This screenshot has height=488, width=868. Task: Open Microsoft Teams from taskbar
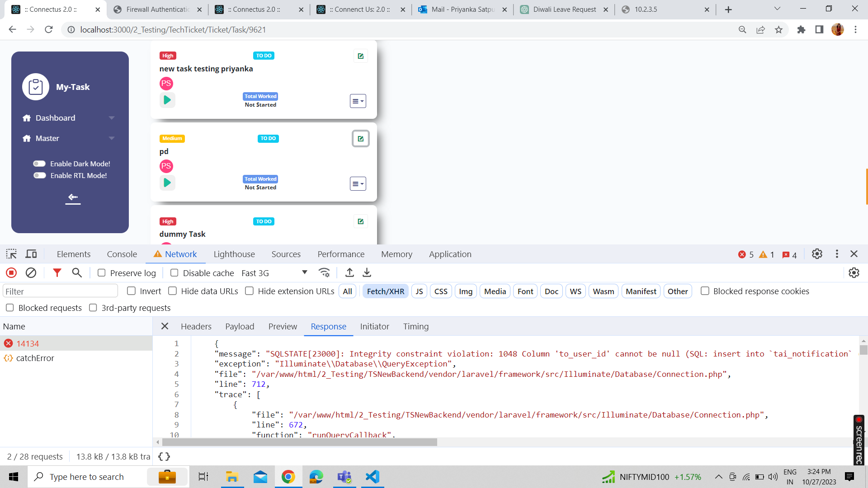[344, 477]
